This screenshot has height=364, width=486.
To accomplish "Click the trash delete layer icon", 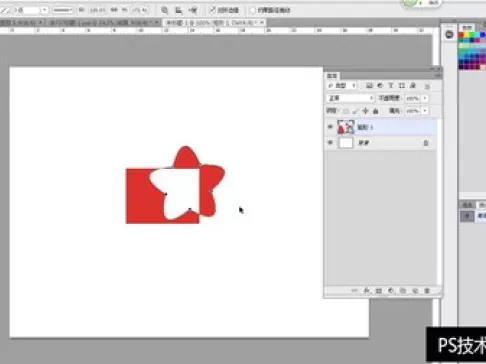I will click(x=427, y=291).
